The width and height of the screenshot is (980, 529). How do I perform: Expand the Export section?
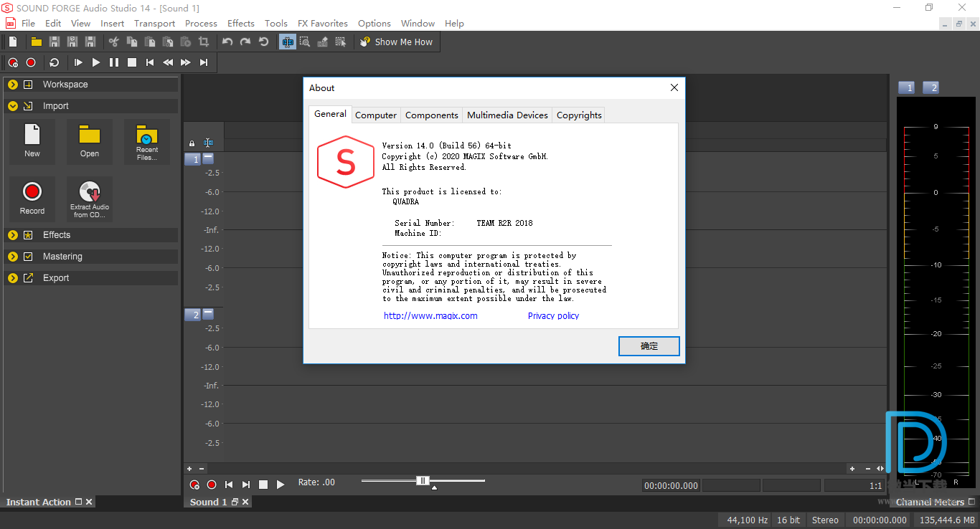tap(13, 278)
